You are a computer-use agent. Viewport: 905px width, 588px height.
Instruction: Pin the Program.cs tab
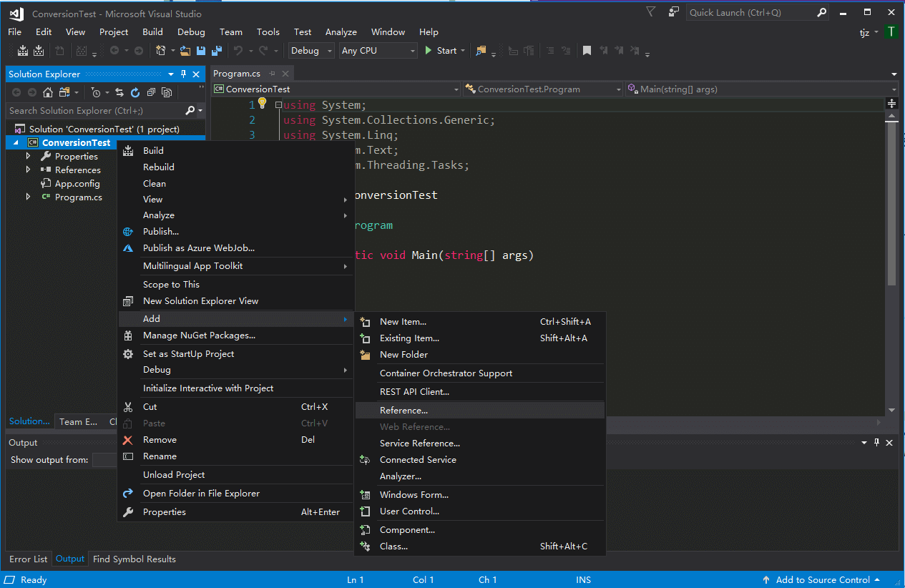(273, 74)
